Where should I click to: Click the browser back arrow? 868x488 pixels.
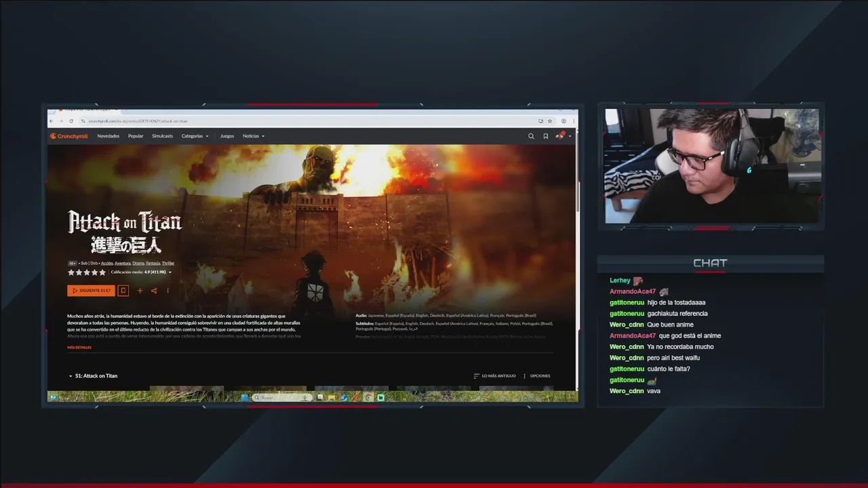click(52, 121)
